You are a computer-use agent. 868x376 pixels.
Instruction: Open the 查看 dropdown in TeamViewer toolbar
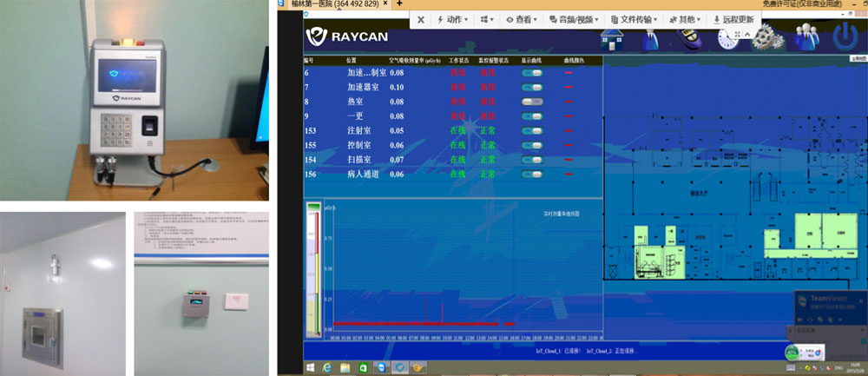click(x=523, y=18)
